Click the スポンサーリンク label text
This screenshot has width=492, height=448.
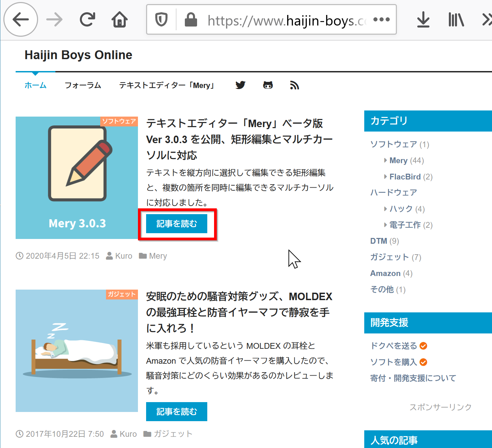click(441, 407)
